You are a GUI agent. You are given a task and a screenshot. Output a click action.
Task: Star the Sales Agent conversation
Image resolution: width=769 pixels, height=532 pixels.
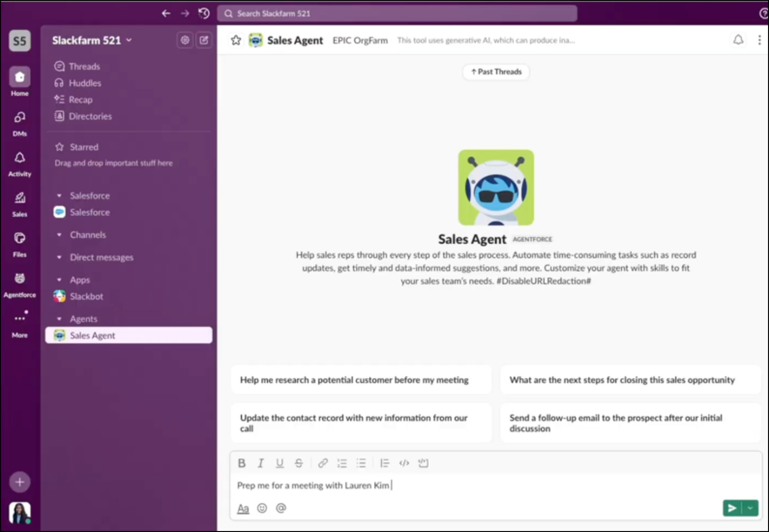(x=236, y=40)
